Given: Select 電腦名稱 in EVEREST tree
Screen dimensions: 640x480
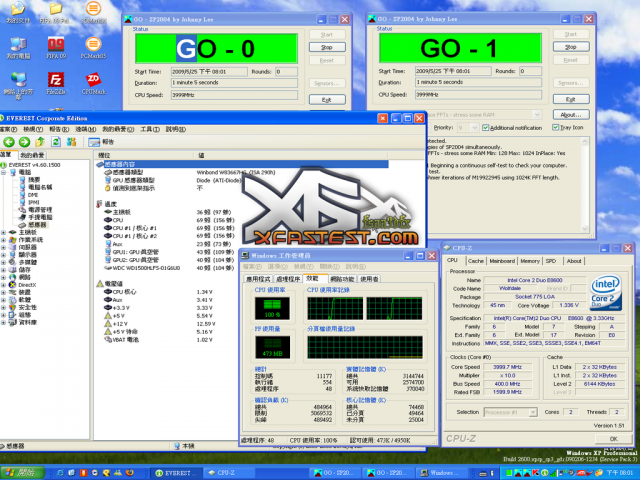Looking at the screenshot, I should coord(40,187).
